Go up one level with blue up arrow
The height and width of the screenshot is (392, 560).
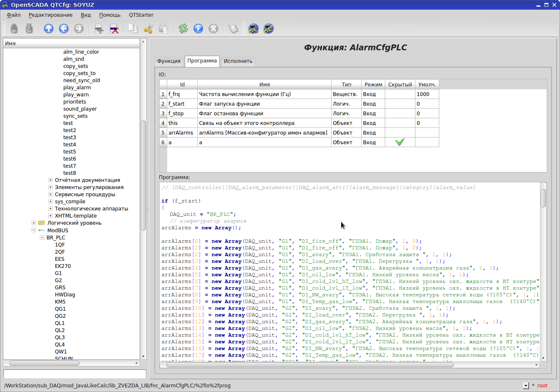pyautogui.click(x=49, y=29)
